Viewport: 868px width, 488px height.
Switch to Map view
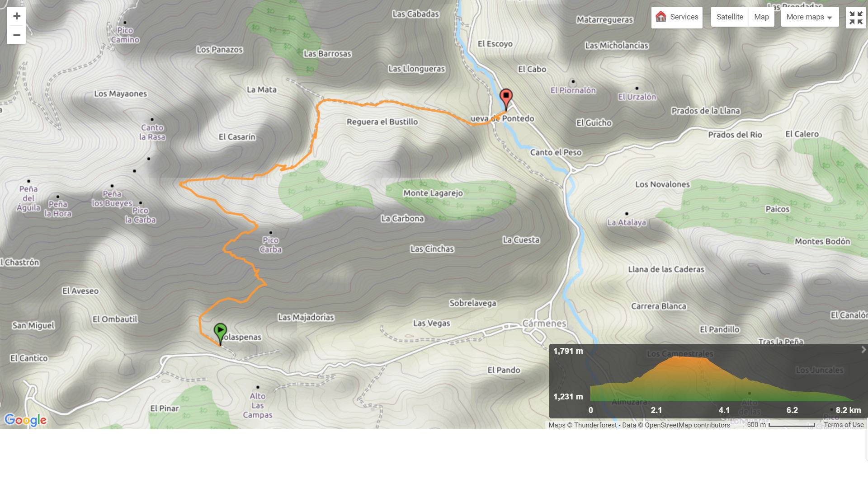[x=761, y=17]
